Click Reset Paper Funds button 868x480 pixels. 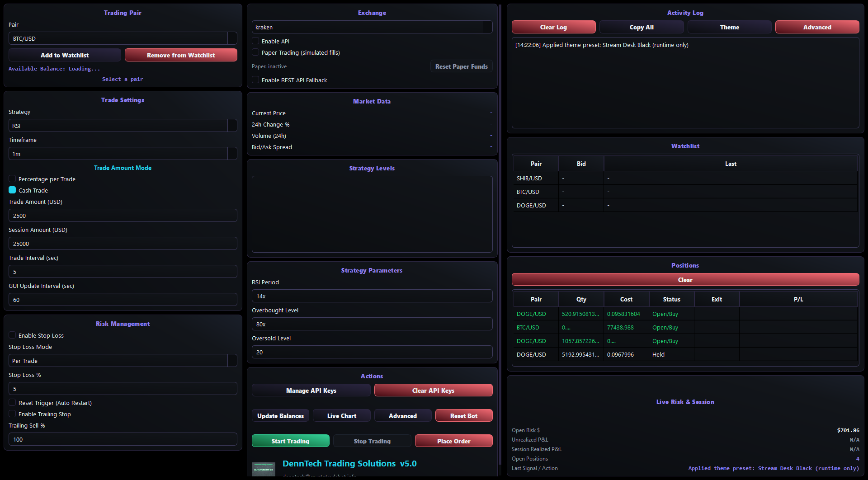(462, 66)
